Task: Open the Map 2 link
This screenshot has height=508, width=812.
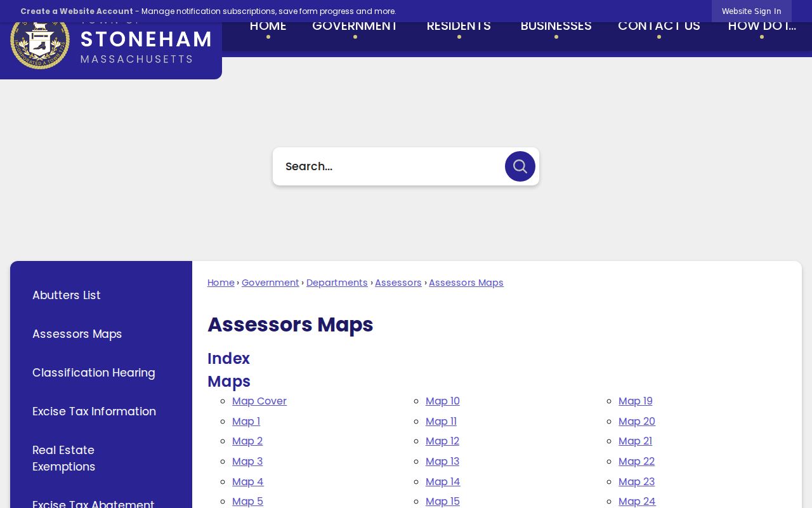Action: (247, 441)
